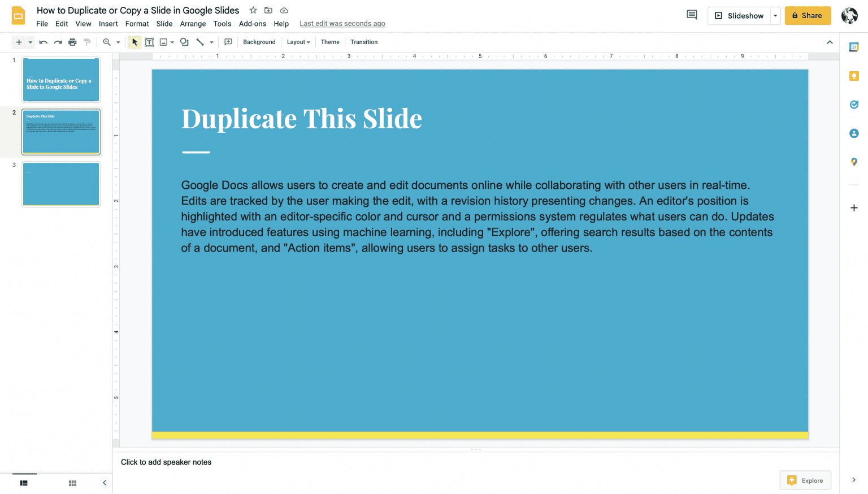
Task: Open Google Maps from the side panel
Action: (x=854, y=162)
